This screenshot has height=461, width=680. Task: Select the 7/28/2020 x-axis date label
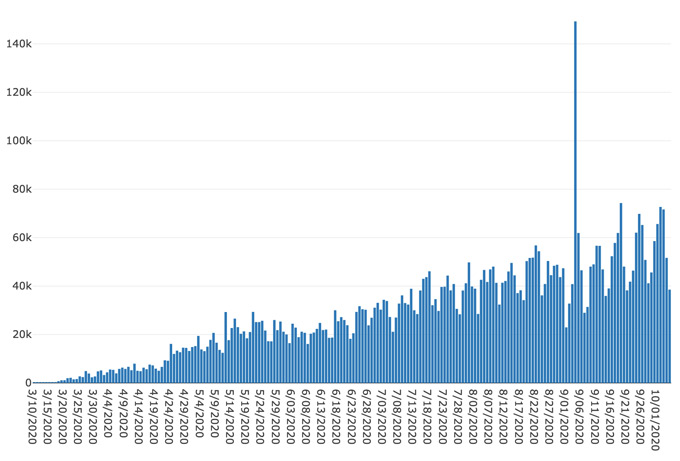[457, 416]
